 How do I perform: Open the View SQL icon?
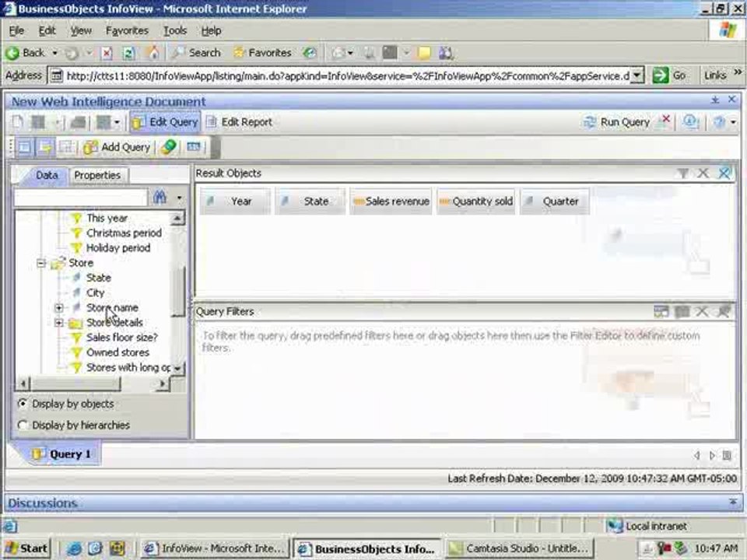click(194, 147)
